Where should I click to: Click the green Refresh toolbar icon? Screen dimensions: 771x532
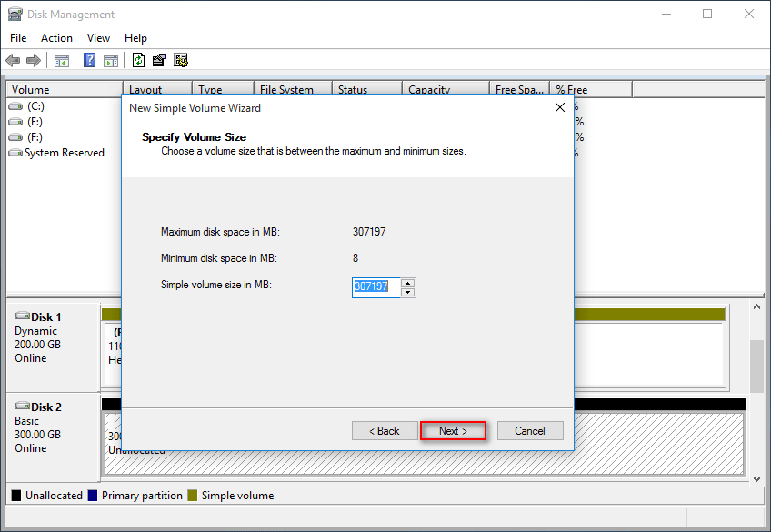coord(138,61)
